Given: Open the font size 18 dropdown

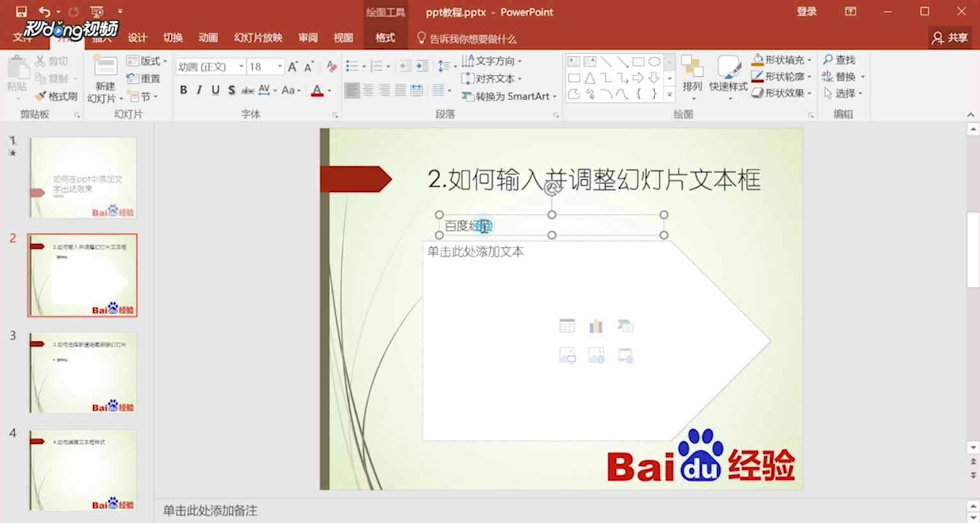Looking at the screenshot, I should pos(280,66).
